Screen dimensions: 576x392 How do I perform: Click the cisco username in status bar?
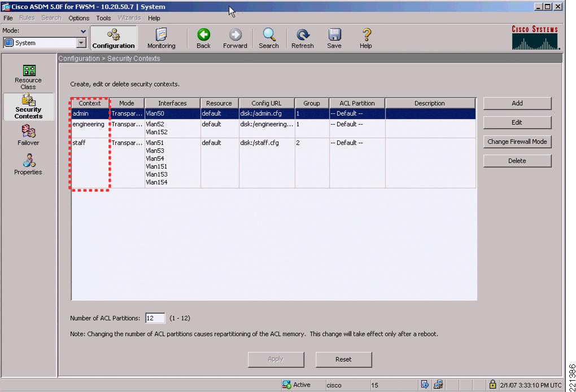point(334,385)
